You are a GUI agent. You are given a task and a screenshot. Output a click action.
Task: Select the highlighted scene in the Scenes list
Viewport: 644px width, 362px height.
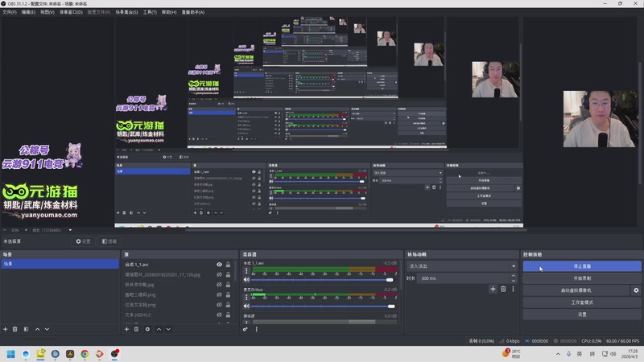(60, 264)
